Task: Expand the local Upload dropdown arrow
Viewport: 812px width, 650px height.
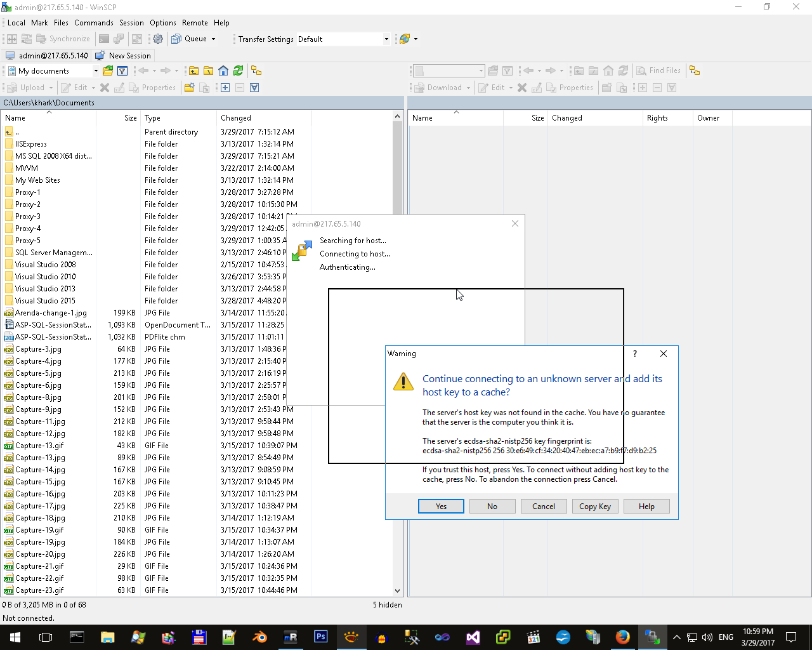Action: pyautogui.click(x=51, y=88)
